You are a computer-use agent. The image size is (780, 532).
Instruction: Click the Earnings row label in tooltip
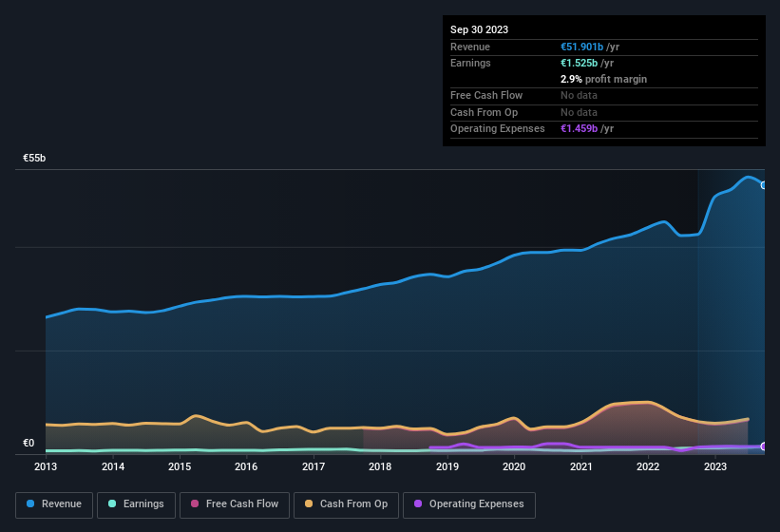coord(470,63)
